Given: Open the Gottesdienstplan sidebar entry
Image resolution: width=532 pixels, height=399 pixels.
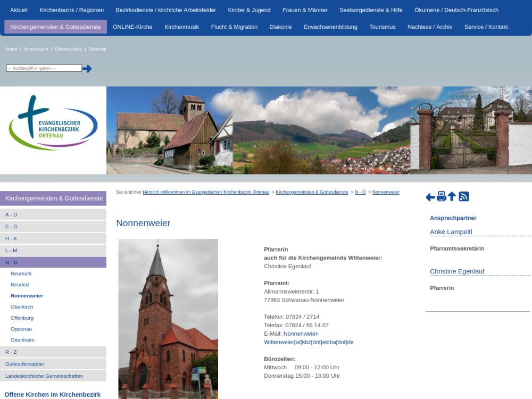Looking at the screenshot, I should point(24,364).
